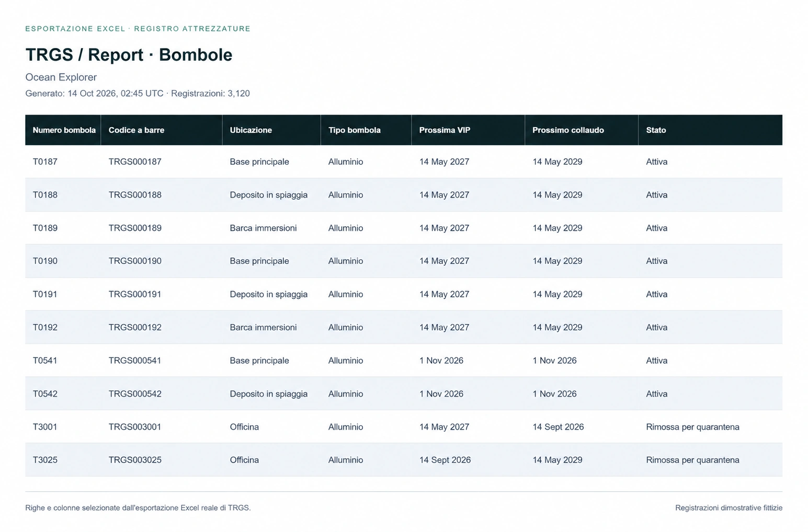This screenshot has width=808, height=532.
Task: Click barcode TRGS000188
Action: tap(135, 195)
